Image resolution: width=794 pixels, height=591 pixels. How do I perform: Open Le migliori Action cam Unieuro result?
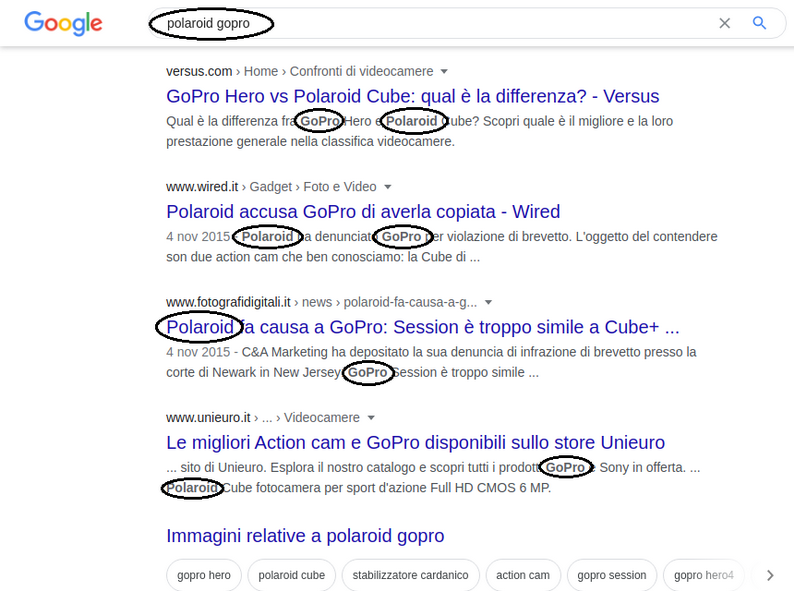point(415,443)
